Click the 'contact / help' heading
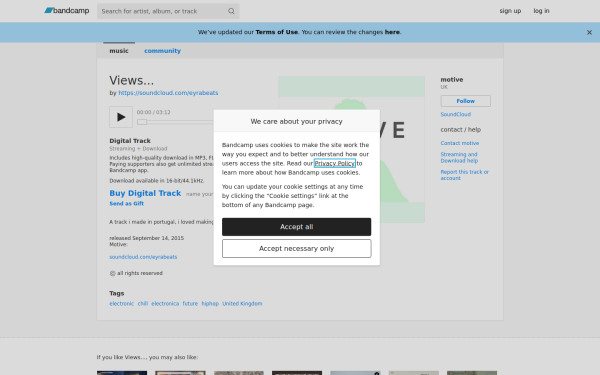600x375 pixels. [x=461, y=129]
